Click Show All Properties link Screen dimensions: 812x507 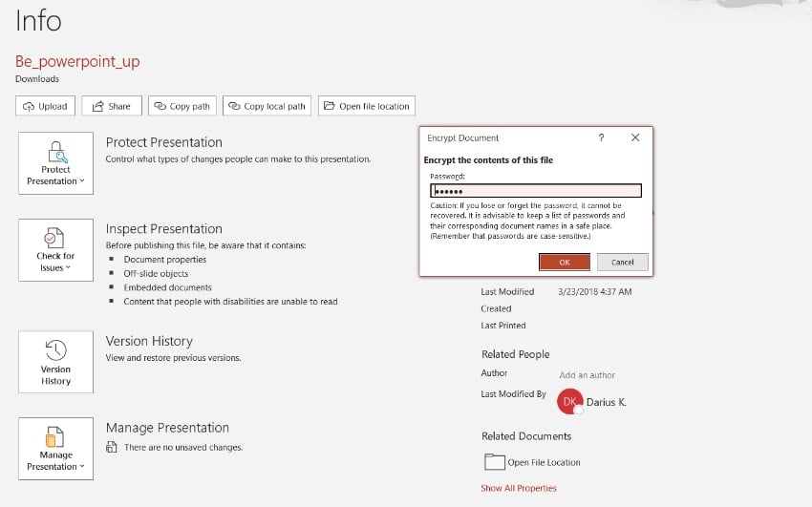click(x=519, y=488)
